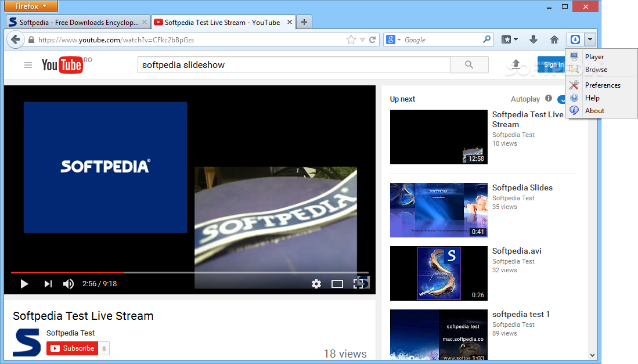Open the Google search engine selector dropdown
638x364 pixels.
(394, 40)
